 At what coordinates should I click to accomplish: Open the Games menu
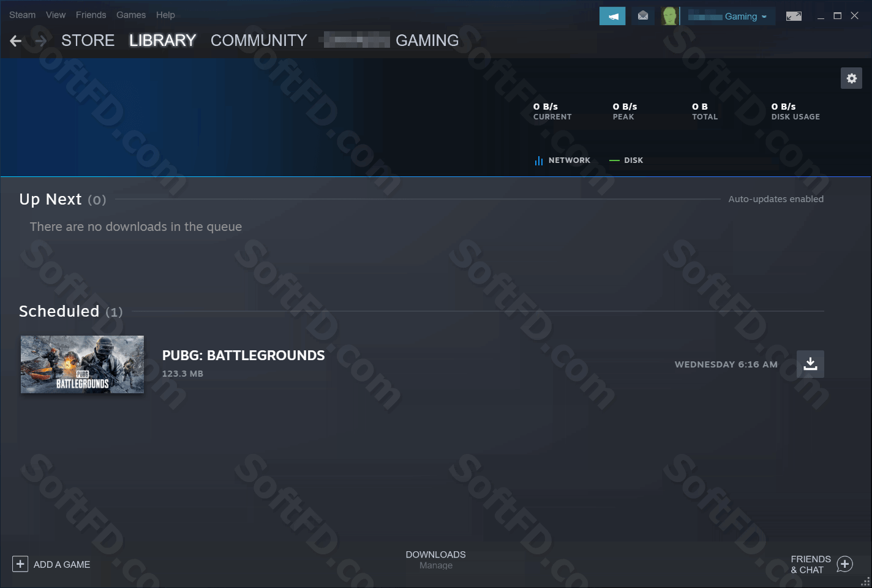(x=131, y=15)
